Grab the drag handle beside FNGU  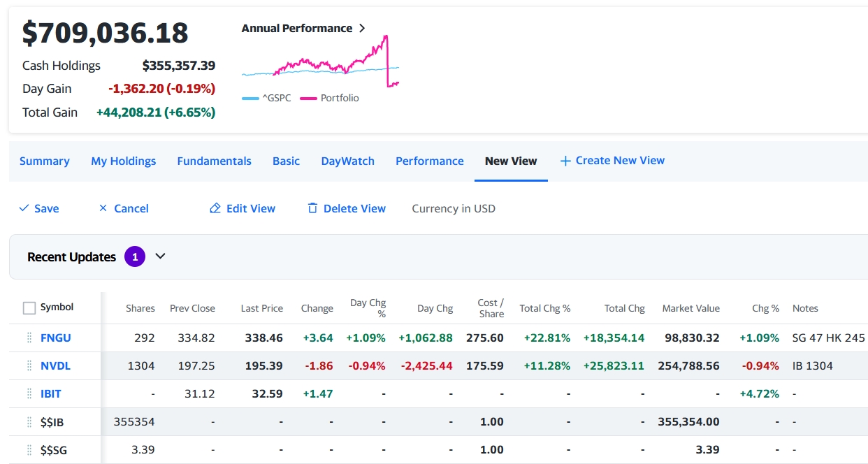[x=29, y=338]
